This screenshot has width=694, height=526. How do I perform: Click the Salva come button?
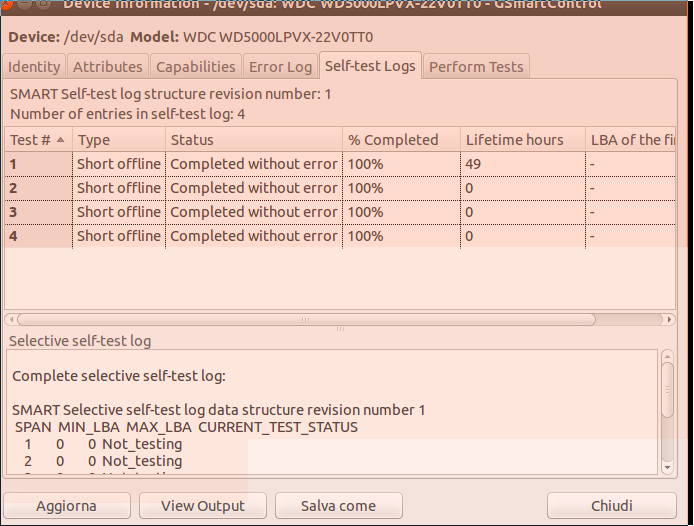(x=339, y=506)
